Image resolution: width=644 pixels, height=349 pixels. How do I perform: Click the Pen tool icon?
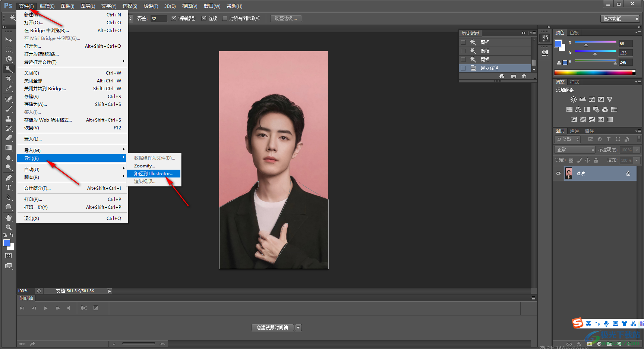pos(8,178)
